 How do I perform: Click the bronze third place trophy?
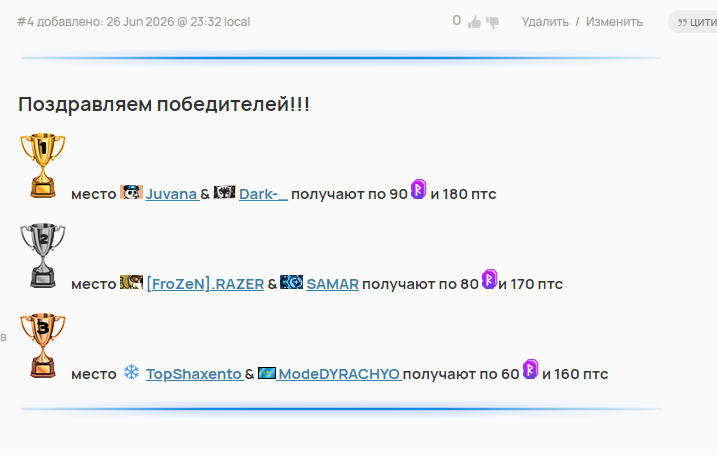(43, 346)
